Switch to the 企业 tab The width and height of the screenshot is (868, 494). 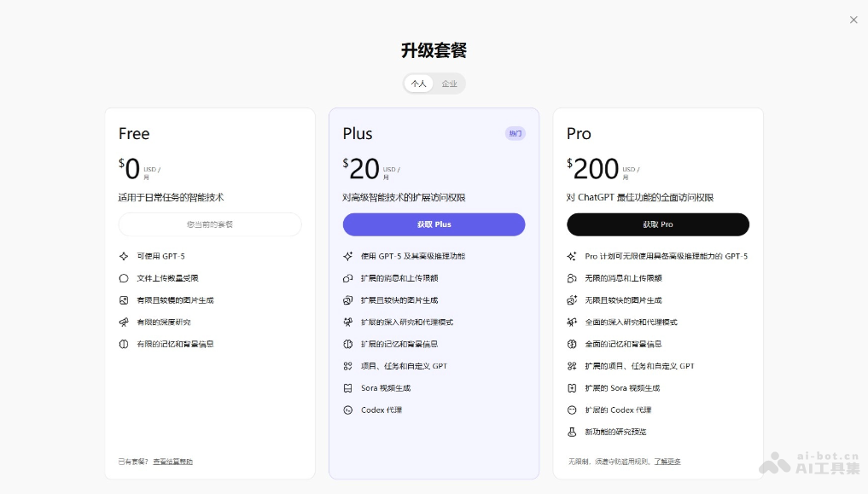coord(450,84)
